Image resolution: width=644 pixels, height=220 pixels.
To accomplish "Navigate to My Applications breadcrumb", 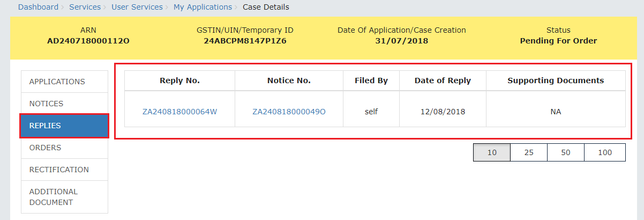I will [x=203, y=7].
